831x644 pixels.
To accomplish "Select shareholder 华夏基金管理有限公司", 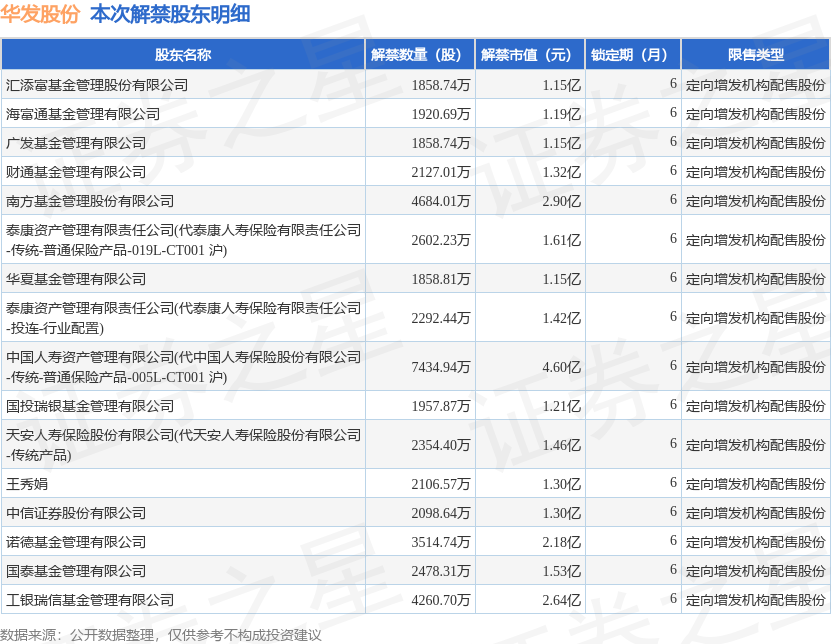I will (x=76, y=279).
